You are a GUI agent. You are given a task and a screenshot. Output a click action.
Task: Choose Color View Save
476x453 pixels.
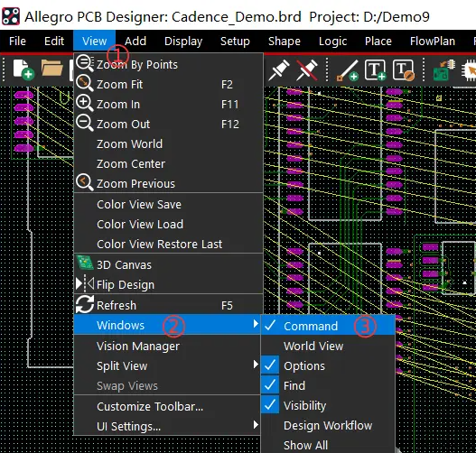point(168,204)
